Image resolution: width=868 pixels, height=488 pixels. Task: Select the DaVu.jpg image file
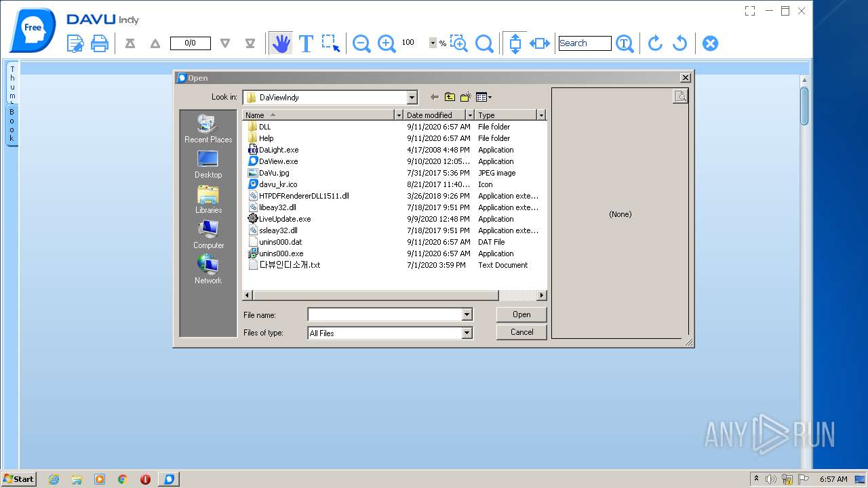(269, 173)
